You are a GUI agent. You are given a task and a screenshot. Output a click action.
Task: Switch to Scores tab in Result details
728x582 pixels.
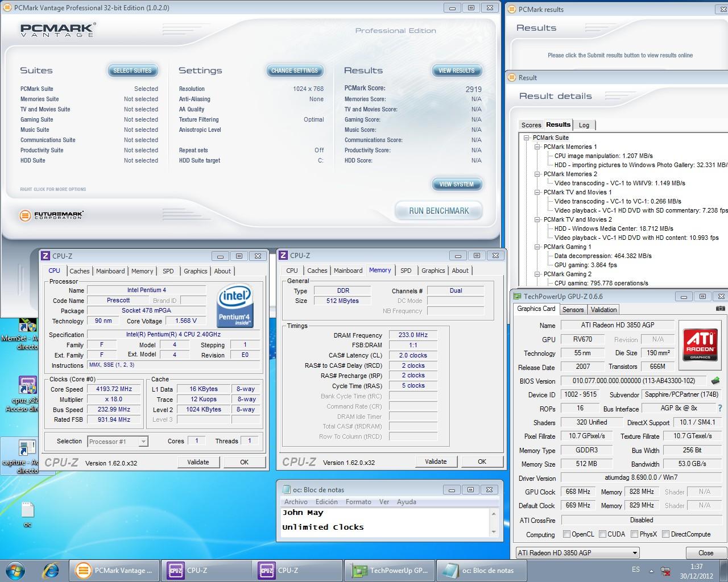click(x=531, y=125)
